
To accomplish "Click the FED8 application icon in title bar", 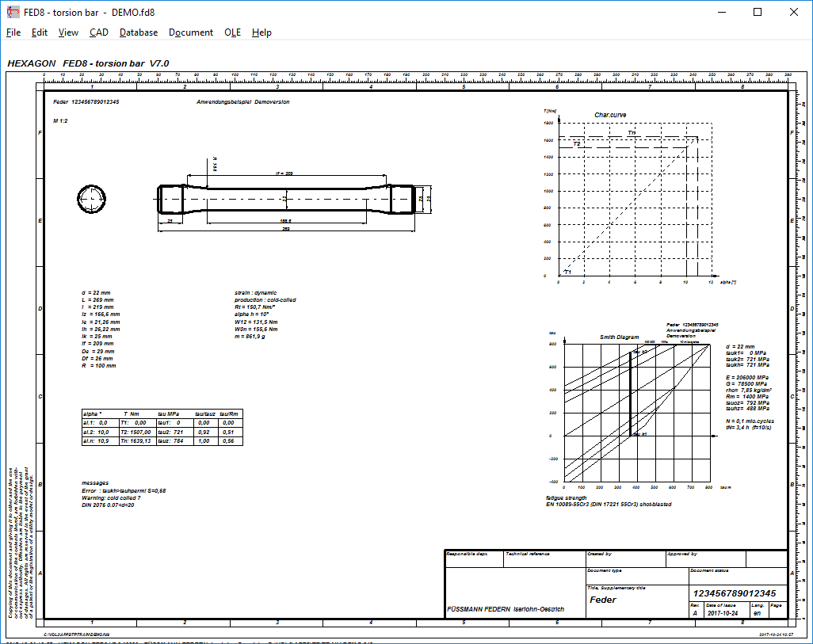I will point(12,12).
